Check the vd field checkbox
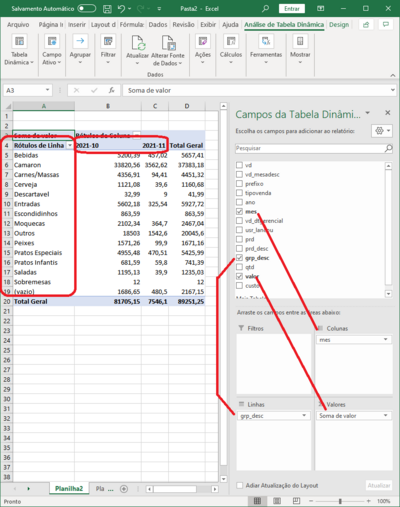This screenshot has width=400, height=507. click(239, 165)
